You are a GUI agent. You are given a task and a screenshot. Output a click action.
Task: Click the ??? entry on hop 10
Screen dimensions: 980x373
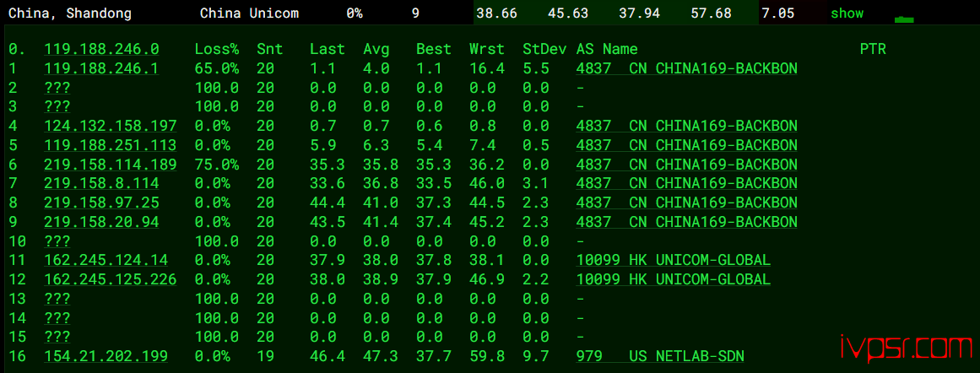point(57,241)
